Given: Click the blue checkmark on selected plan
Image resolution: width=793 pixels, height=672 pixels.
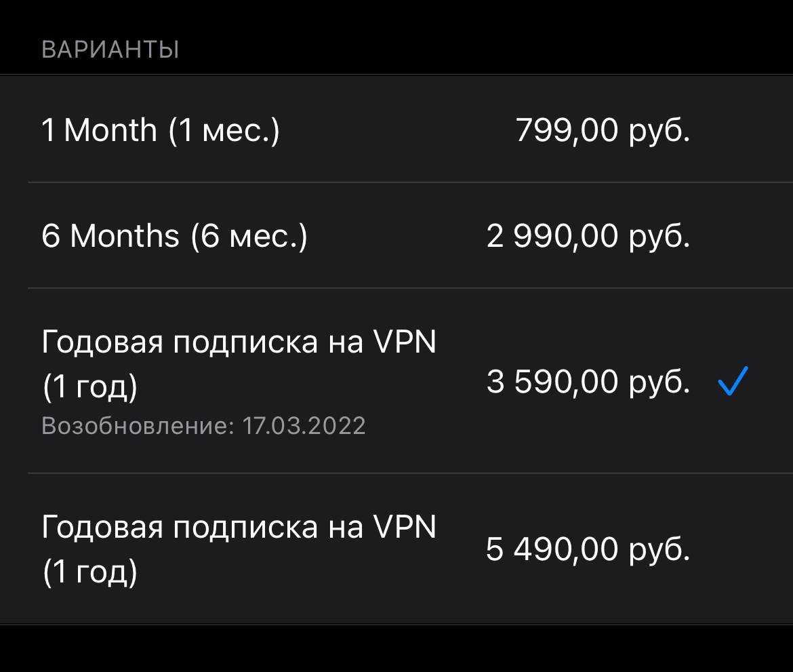Looking at the screenshot, I should [733, 380].
